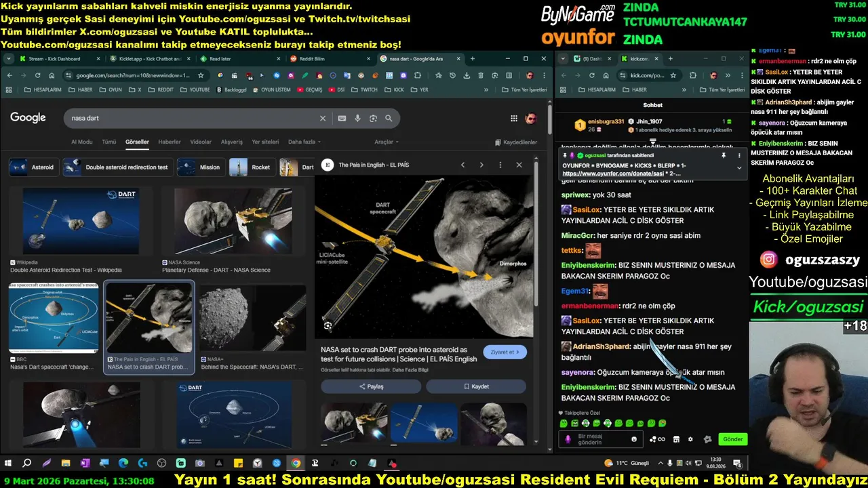Open Kaydedilenler saved items link
This screenshot has width=868, height=488.
click(x=516, y=142)
